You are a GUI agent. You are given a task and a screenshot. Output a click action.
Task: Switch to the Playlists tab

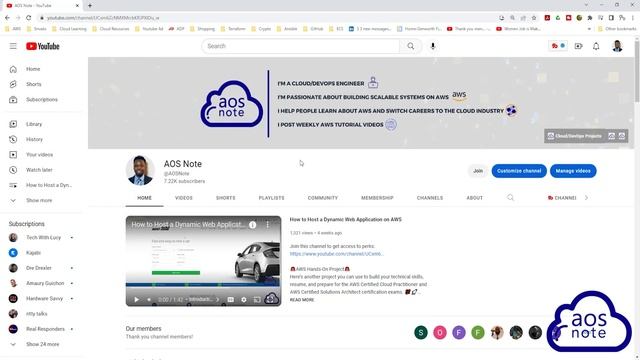(x=271, y=198)
